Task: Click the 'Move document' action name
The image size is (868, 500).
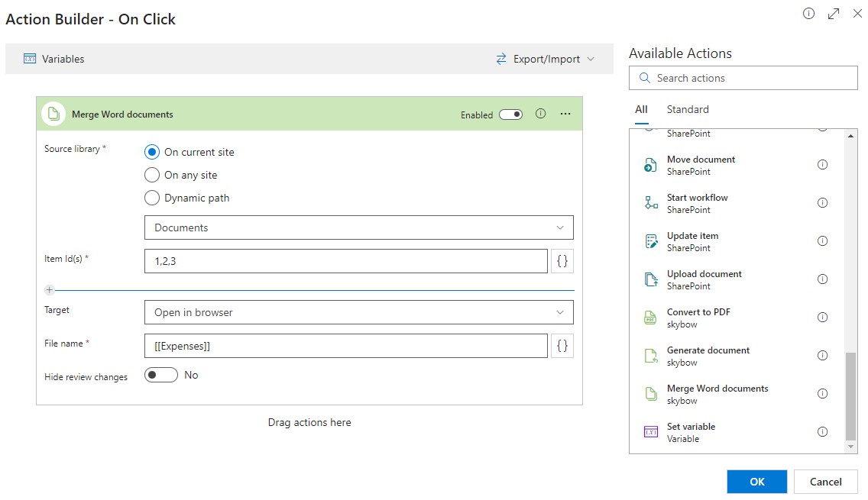Action: 701,160
